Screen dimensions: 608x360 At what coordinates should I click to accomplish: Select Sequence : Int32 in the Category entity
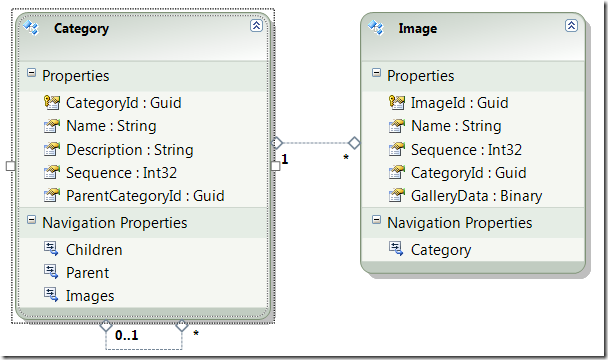121,173
